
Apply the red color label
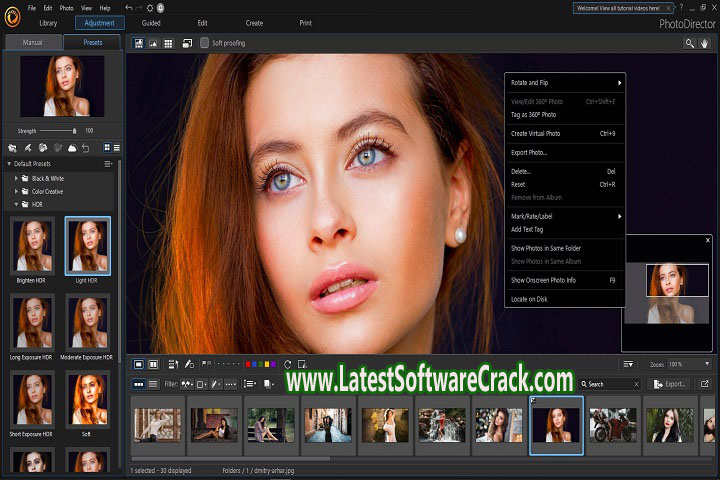coord(248,364)
